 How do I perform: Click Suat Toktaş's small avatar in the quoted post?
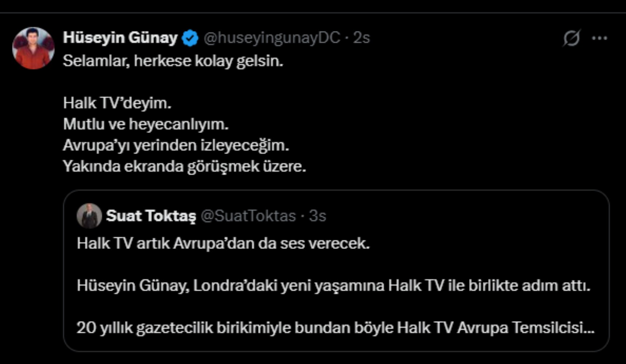pyautogui.click(x=89, y=216)
